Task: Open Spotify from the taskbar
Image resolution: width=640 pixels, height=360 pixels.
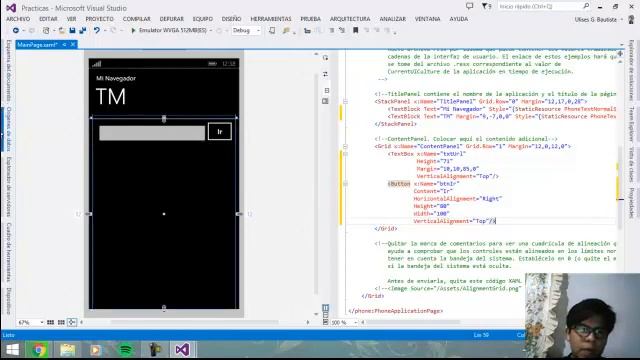Action: tap(126, 350)
